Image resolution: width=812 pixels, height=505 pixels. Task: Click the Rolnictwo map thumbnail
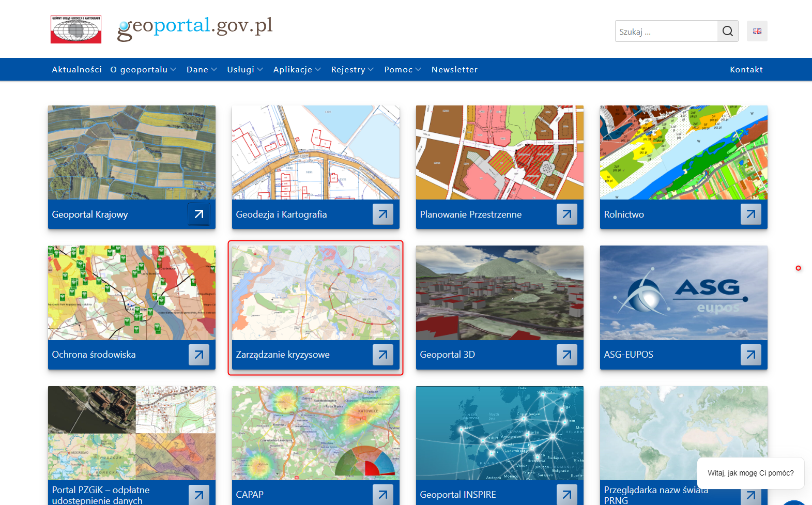[x=684, y=152]
